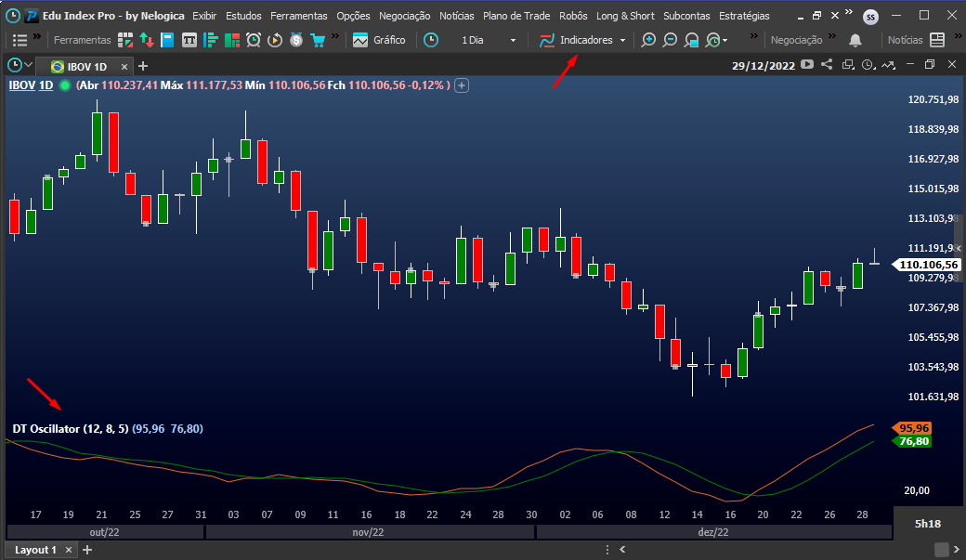Add a new layout with plus button
Image resolution: width=966 pixels, height=560 pixels.
tap(87, 550)
